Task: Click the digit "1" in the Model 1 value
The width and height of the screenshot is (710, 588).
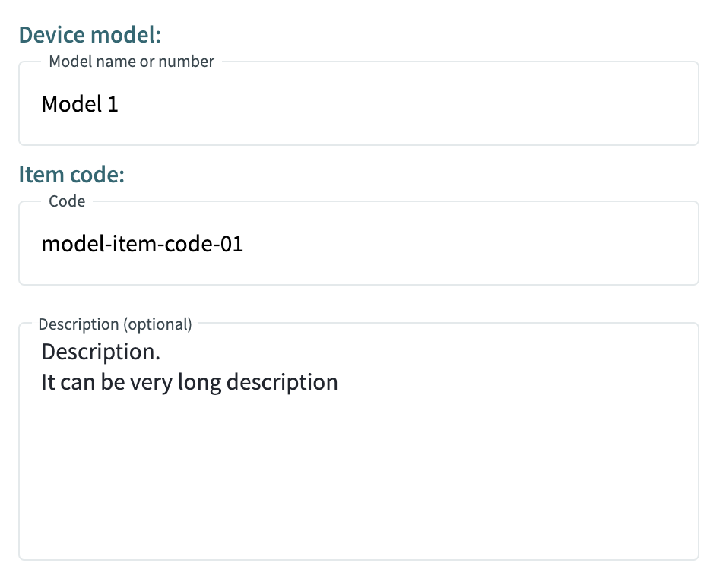Action: [113, 104]
